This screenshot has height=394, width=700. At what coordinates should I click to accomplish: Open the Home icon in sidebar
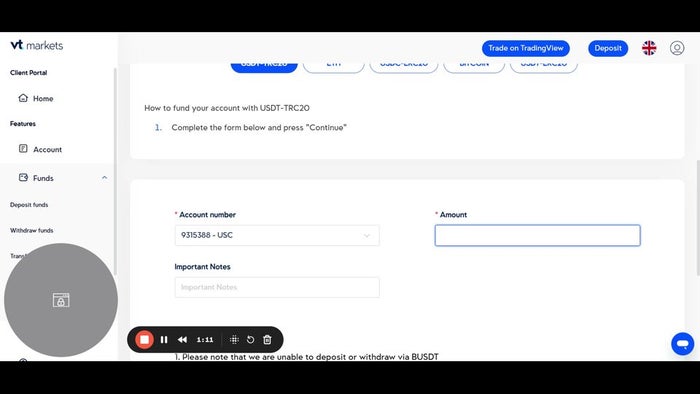click(x=23, y=98)
